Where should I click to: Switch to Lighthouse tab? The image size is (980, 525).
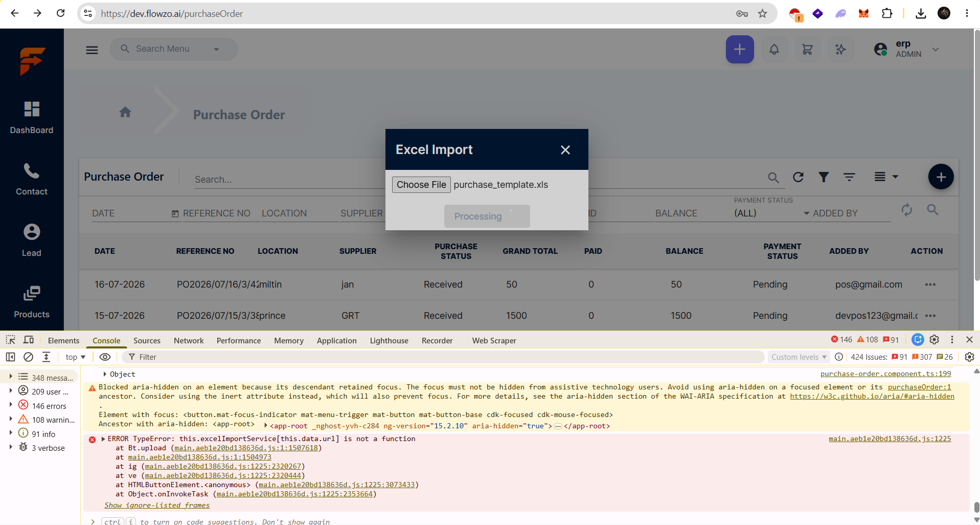[389, 341]
